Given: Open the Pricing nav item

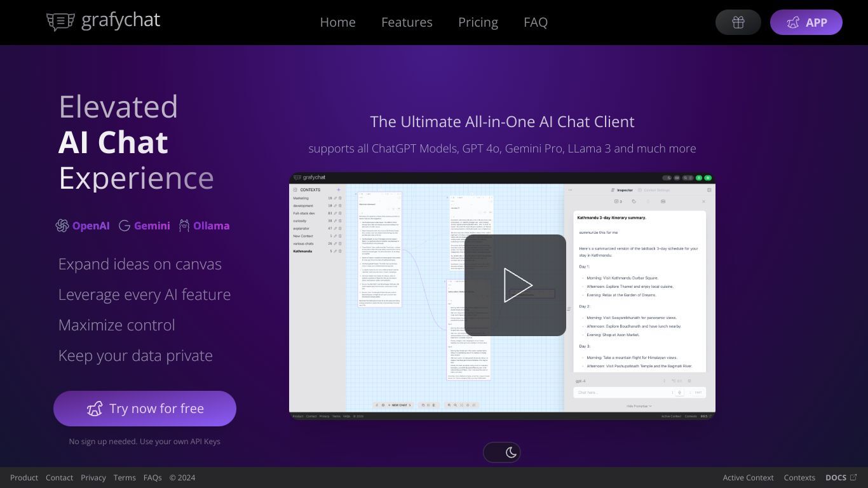Looking at the screenshot, I should click(478, 22).
